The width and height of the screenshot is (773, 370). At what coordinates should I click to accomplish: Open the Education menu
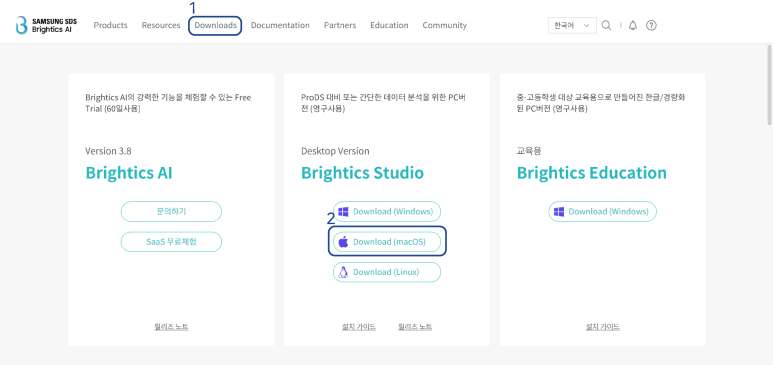tap(389, 25)
